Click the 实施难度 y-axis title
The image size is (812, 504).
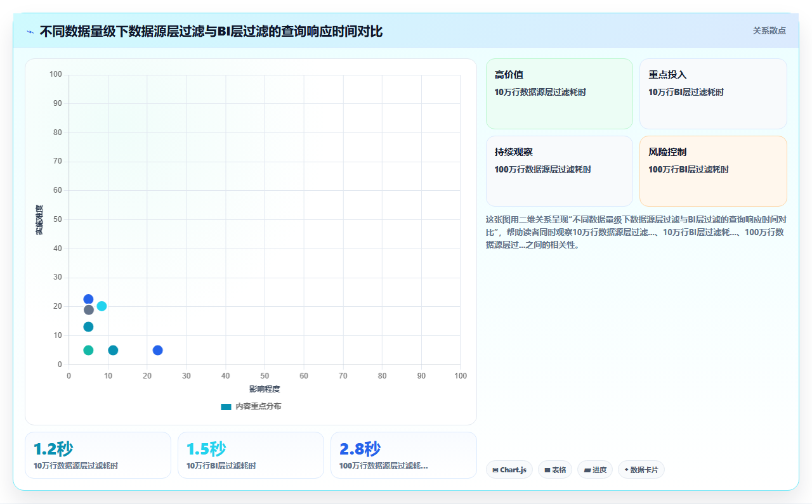pos(39,220)
